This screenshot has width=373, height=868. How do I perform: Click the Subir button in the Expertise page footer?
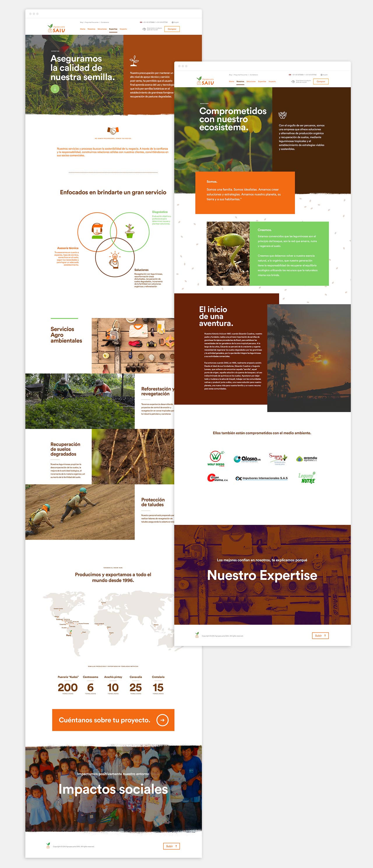172,846
